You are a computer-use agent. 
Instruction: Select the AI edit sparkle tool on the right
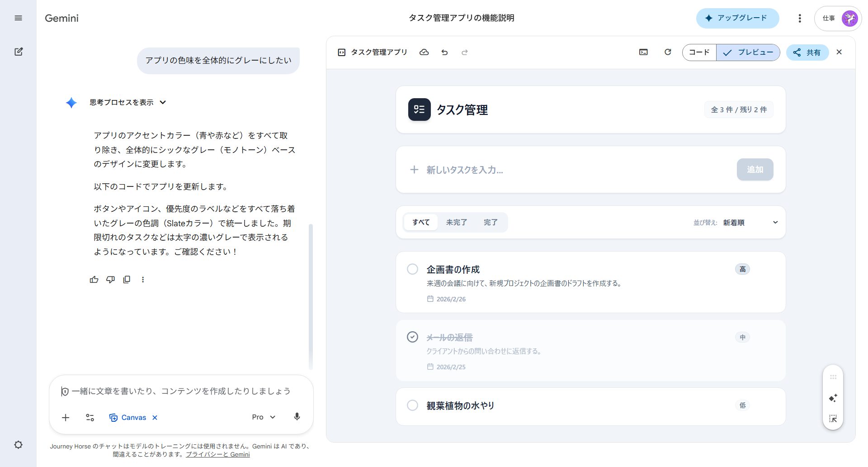click(x=833, y=398)
